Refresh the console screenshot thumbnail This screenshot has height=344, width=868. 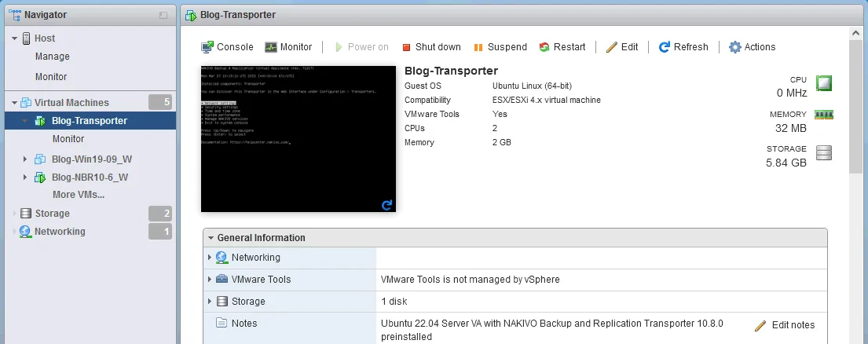point(387,205)
